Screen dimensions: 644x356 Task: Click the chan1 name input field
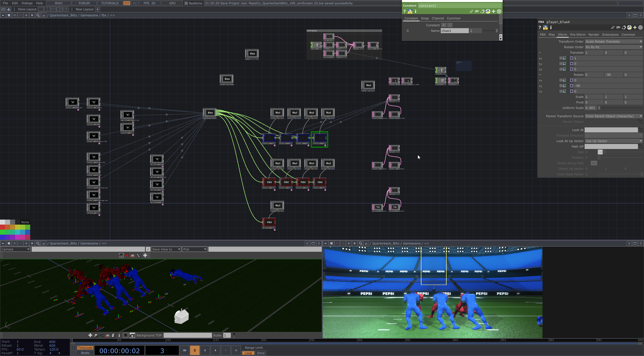tap(454, 31)
